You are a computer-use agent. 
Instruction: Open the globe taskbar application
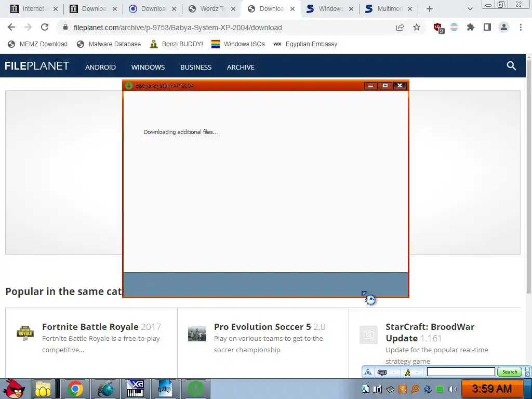pyautogui.click(x=105, y=389)
